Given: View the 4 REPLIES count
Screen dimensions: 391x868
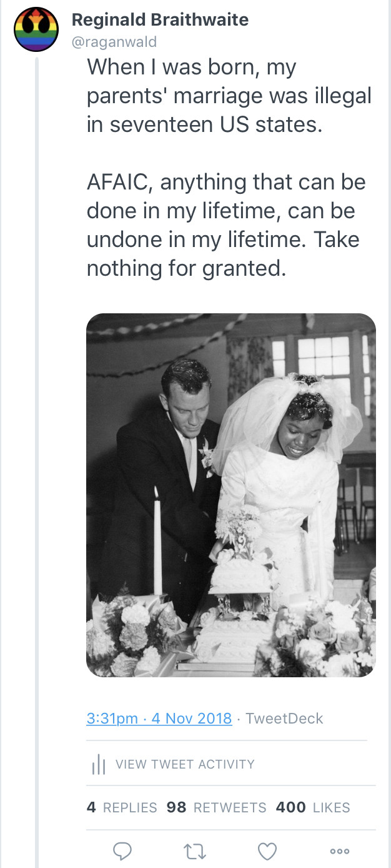Looking at the screenshot, I should 122,807.
